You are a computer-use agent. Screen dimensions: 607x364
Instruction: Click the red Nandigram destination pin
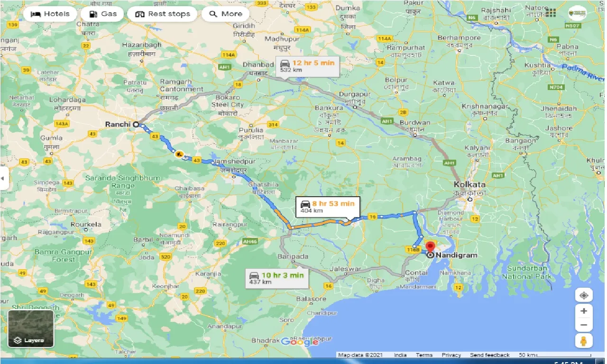click(431, 247)
